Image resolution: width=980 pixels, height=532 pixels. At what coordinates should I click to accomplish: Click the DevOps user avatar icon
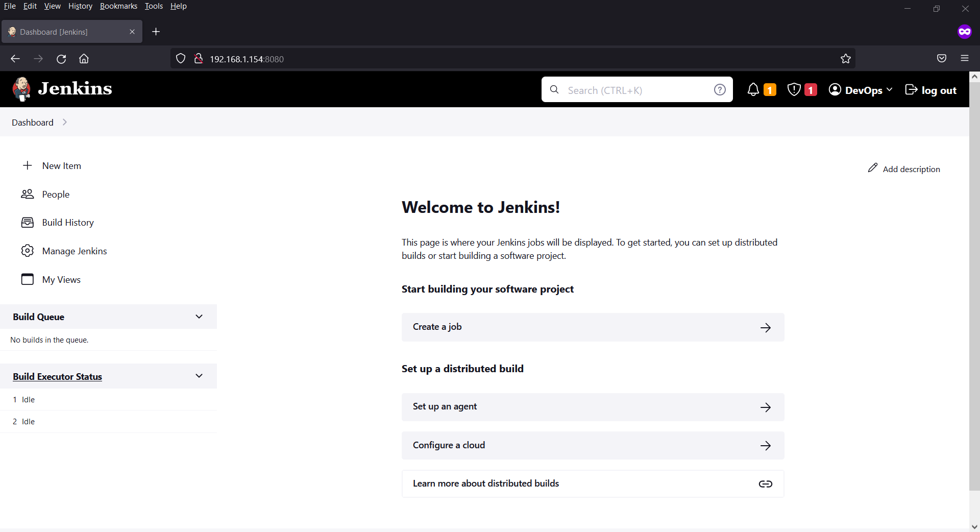[835, 90]
